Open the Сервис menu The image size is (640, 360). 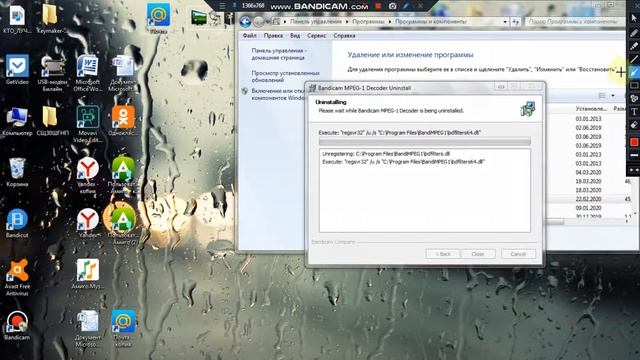[x=316, y=36]
